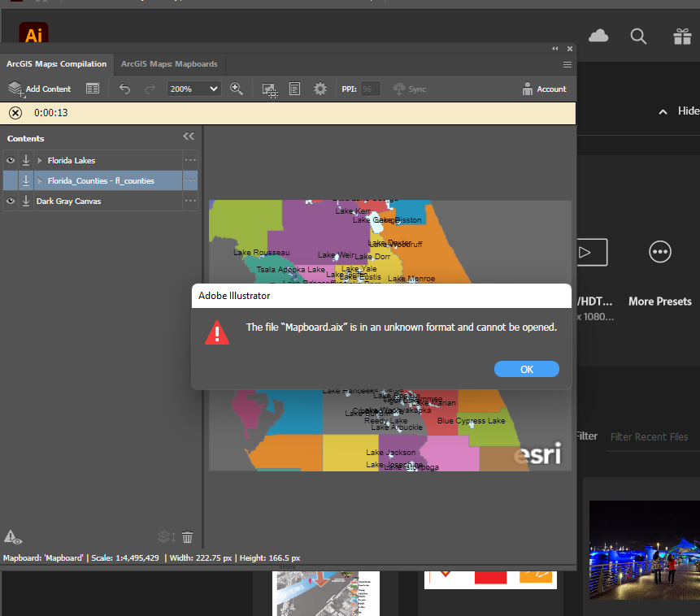Open the Creative Cloud icon

[x=598, y=36]
